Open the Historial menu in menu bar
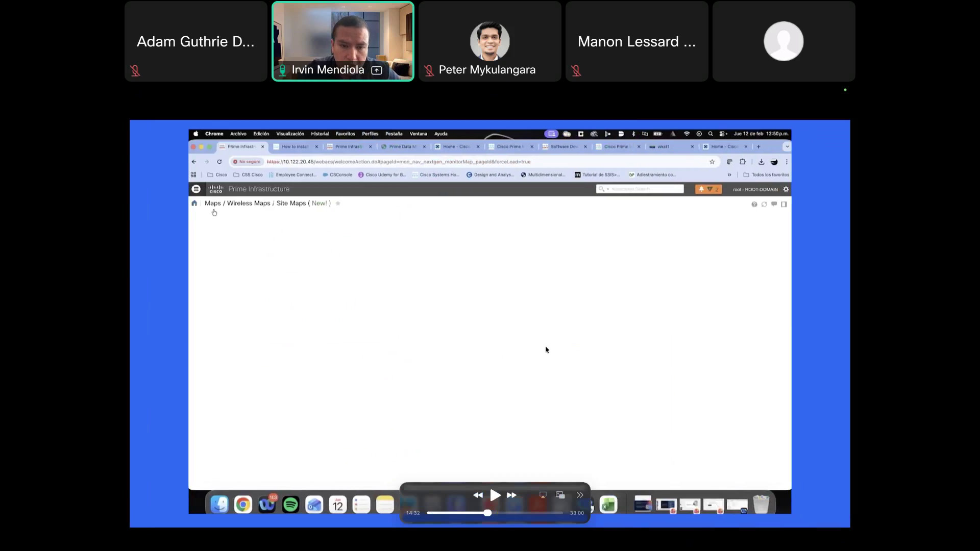 click(x=320, y=134)
